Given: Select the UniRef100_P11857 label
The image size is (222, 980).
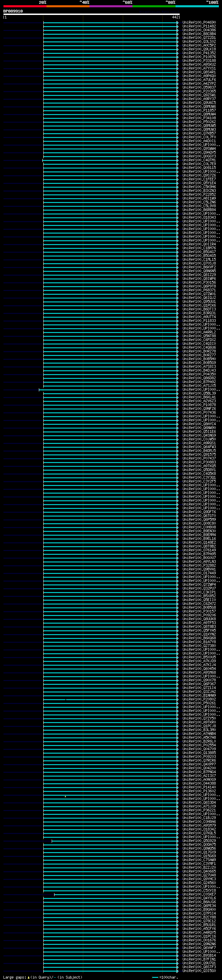Looking at the screenshot, I should tap(199, 110).
